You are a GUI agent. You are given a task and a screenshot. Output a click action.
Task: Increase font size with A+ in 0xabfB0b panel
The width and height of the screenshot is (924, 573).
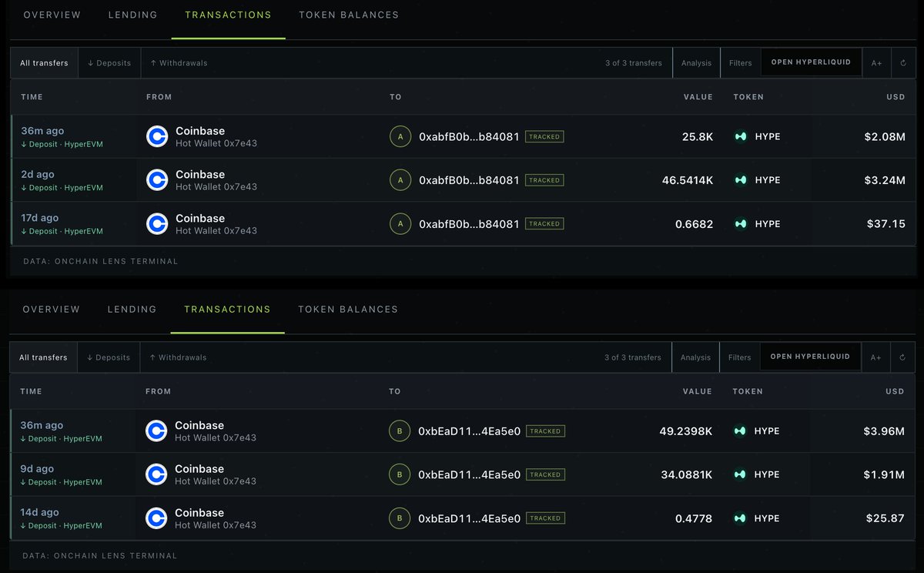(877, 63)
